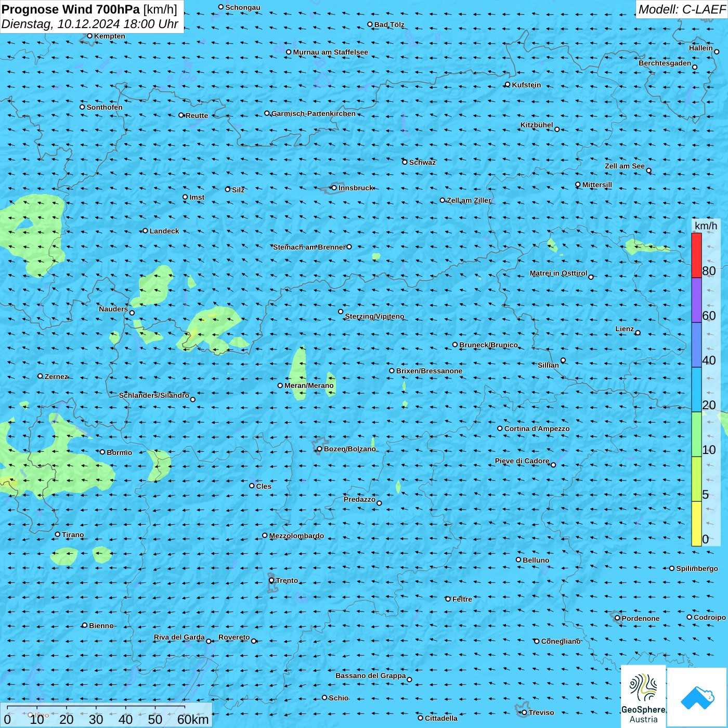Screen dimensions: 728x728
Task: Click the 'Modell: C-LAEF' label
Action: pos(682,9)
